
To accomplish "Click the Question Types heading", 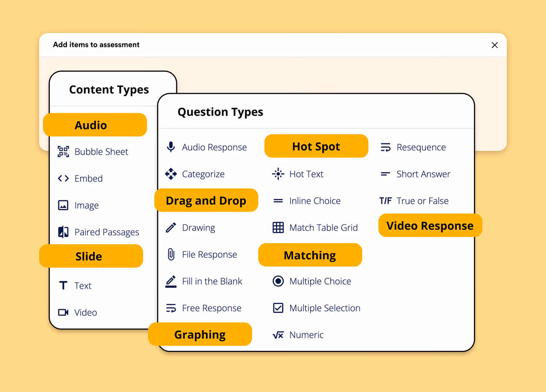I will coord(220,112).
